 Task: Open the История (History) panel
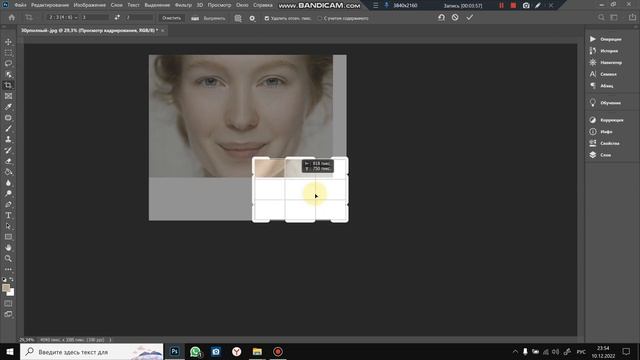pyautogui.click(x=604, y=51)
